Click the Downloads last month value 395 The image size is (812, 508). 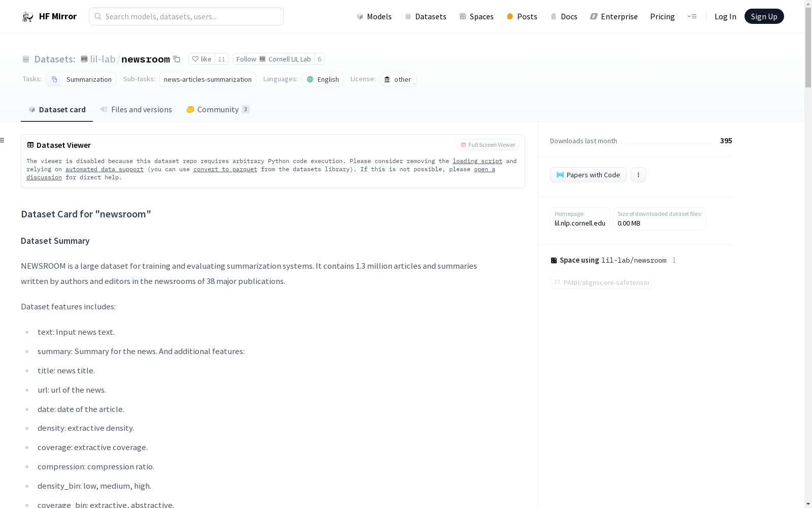click(x=726, y=141)
